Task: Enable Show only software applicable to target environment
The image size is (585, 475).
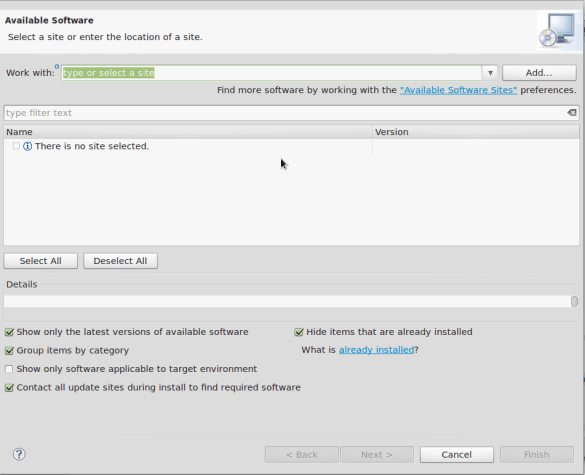Action: [9, 369]
